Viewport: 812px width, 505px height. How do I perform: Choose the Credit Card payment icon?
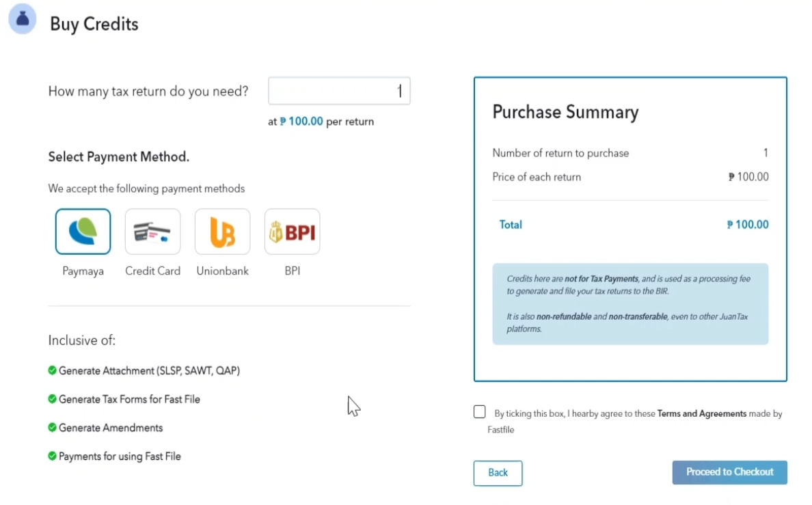coord(152,232)
